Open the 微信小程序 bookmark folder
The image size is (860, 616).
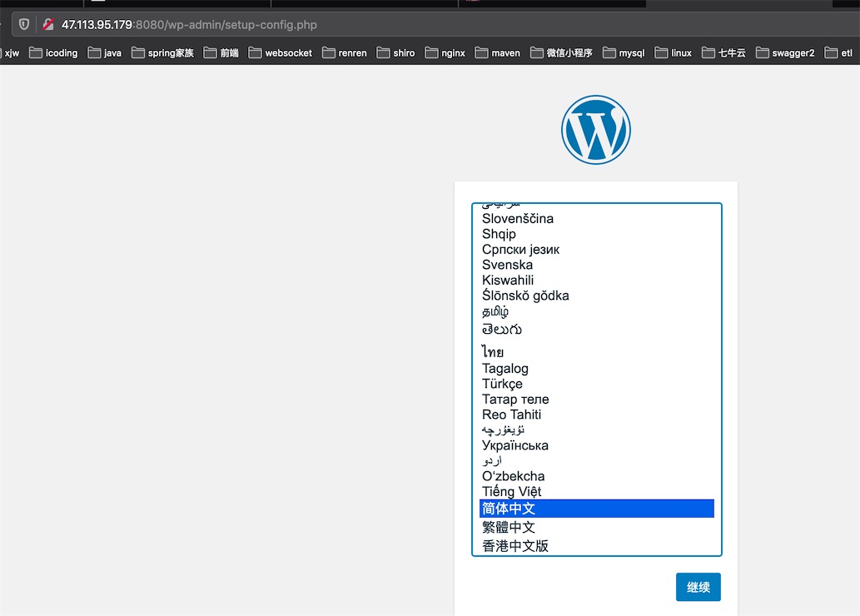point(562,52)
